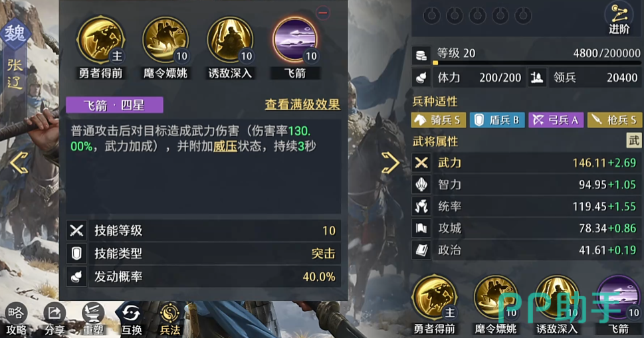644x338 pixels.
Task: Open the 进阶 advancement icon
Action: (x=619, y=19)
